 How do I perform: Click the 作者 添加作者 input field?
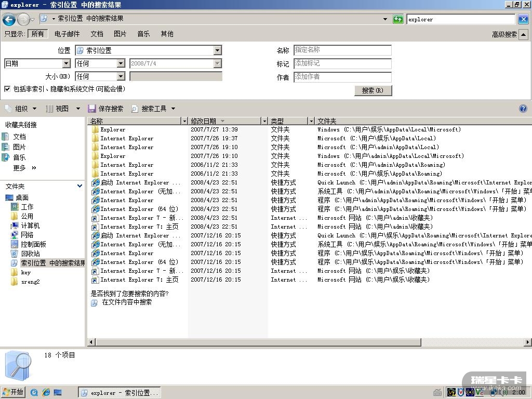tap(342, 77)
